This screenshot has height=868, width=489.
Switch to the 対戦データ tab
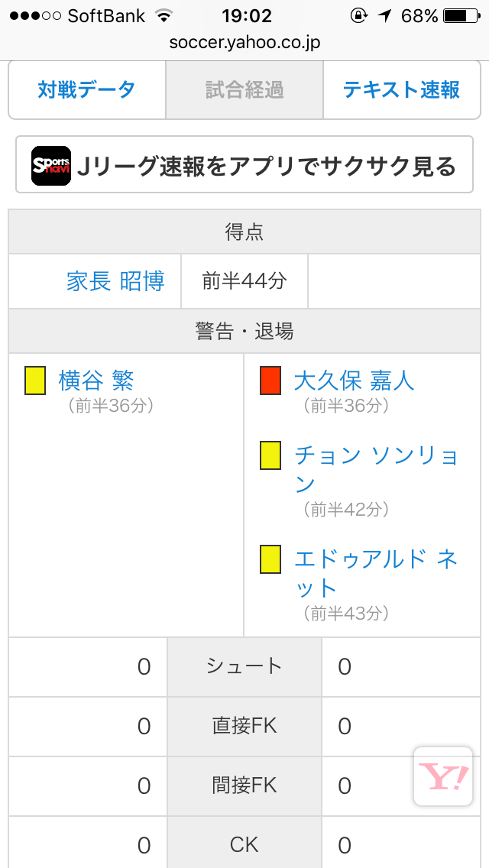pos(87,89)
